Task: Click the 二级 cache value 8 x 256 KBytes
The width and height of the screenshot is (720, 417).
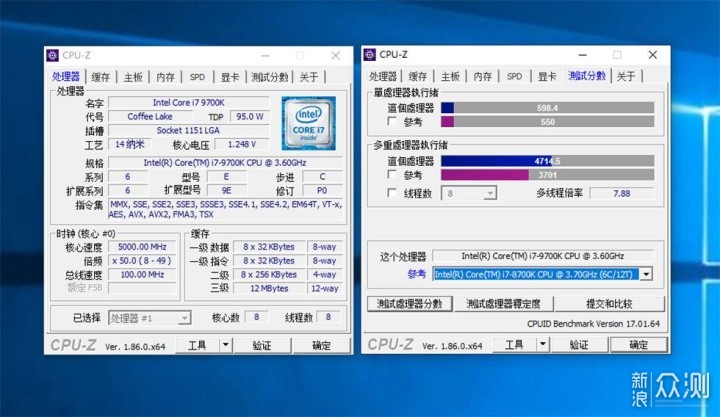Action: [x=269, y=275]
